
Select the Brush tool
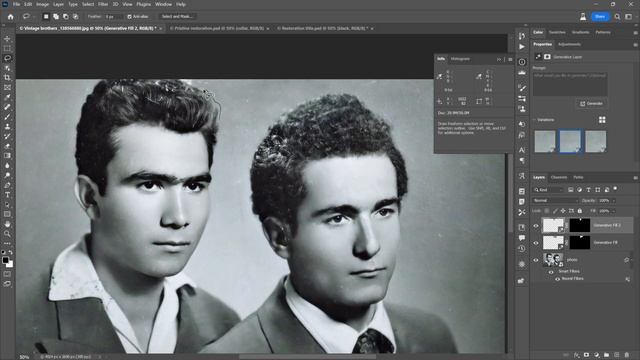point(7,117)
